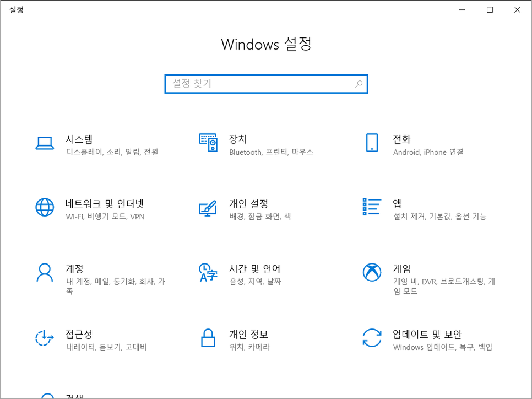Viewport: 532px width, 399px height.
Task: Open the 장치 settings heading
Action: click(x=238, y=139)
